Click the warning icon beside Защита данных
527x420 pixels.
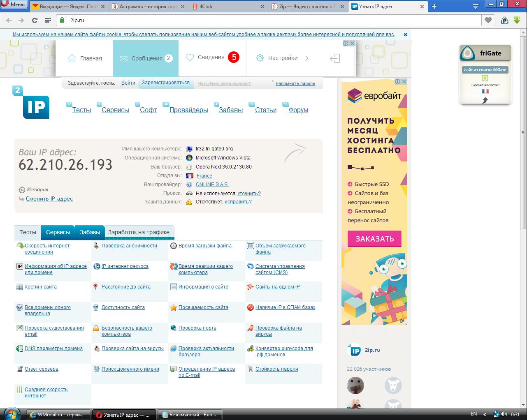point(189,202)
